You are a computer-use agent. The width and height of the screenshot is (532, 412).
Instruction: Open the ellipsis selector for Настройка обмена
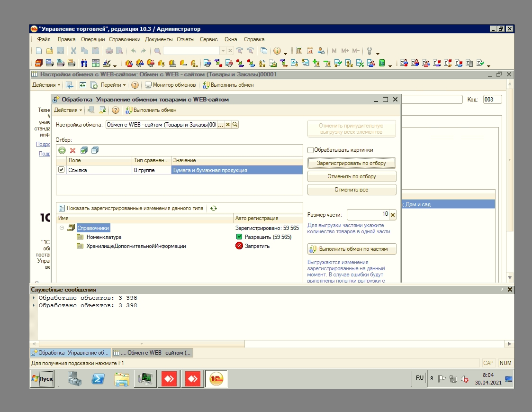(221, 125)
